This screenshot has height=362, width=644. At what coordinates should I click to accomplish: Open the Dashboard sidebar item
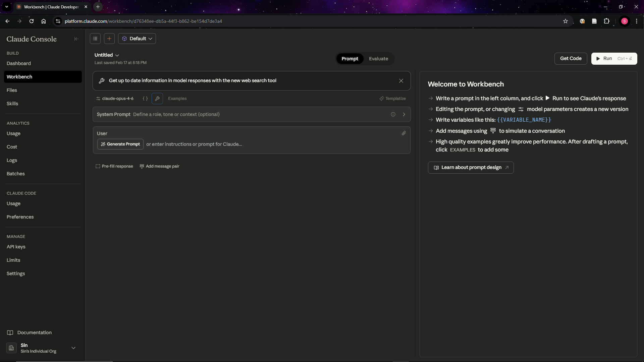19,63
